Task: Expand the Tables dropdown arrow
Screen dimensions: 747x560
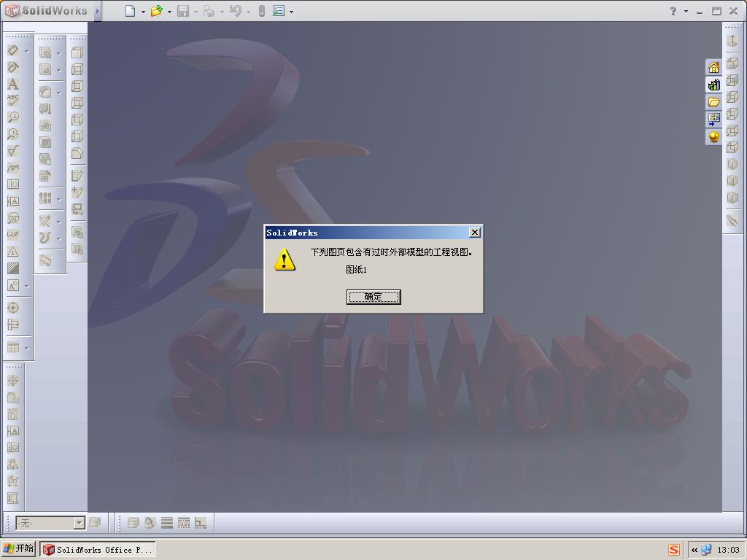Action: coord(27,348)
